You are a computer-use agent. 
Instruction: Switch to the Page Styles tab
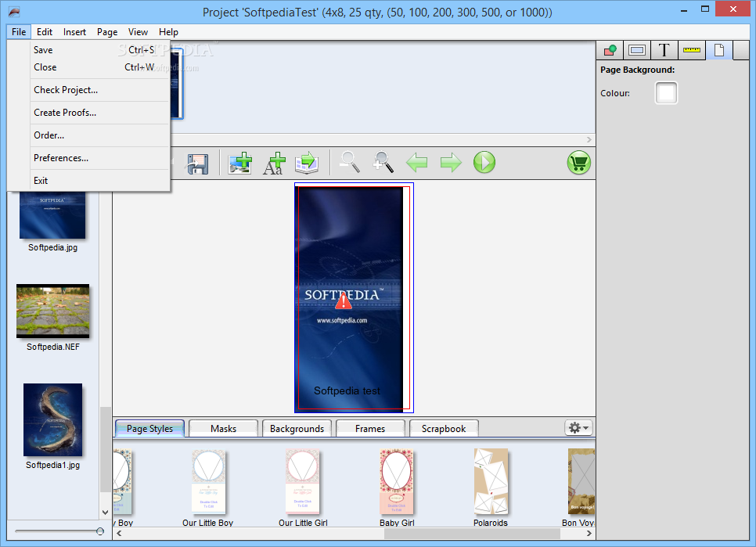(x=150, y=428)
